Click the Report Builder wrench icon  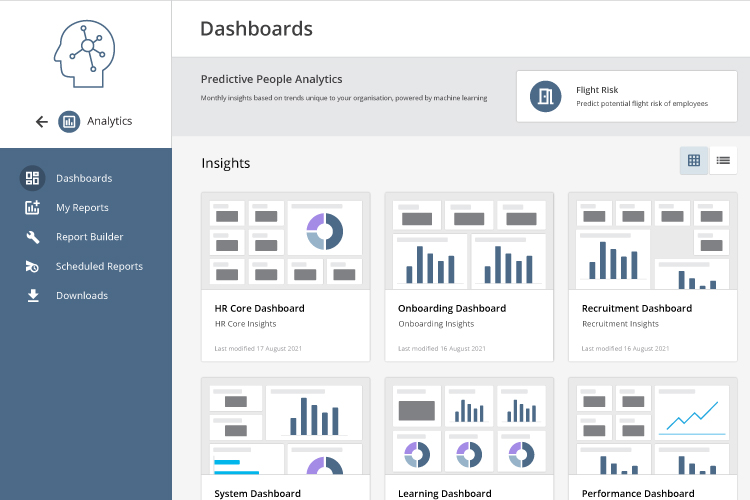33,237
